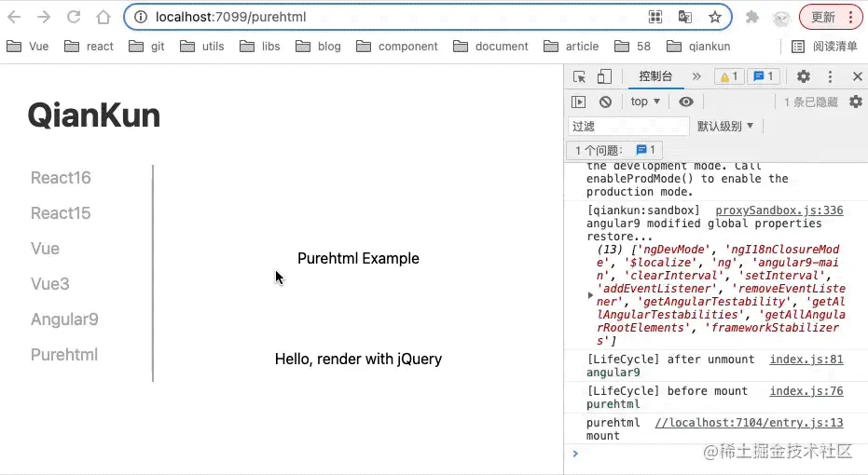
Task: Open the QR code icon in address bar
Action: (655, 17)
